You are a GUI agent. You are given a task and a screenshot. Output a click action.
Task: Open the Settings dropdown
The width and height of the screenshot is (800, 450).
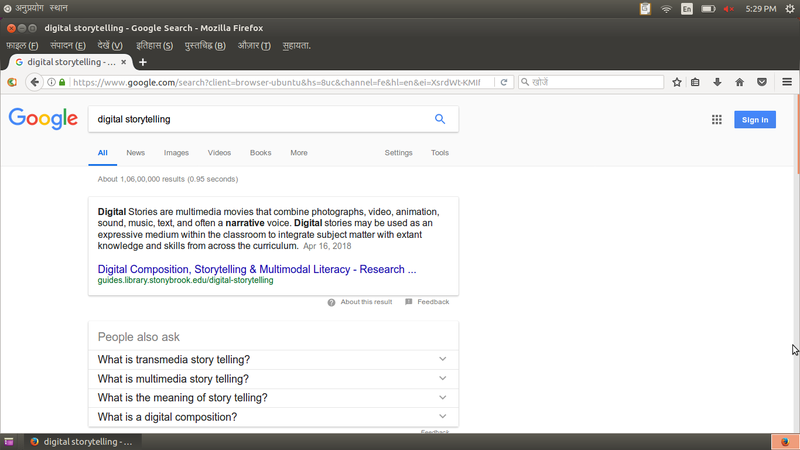coord(398,153)
